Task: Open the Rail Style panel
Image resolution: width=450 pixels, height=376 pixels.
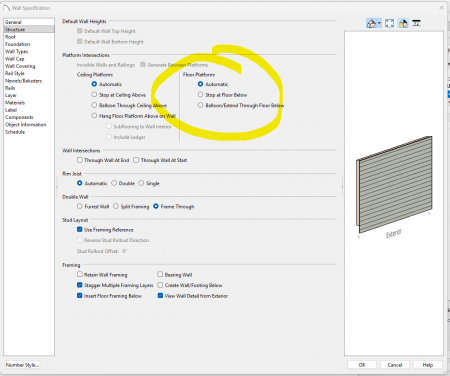Action: [x=15, y=73]
